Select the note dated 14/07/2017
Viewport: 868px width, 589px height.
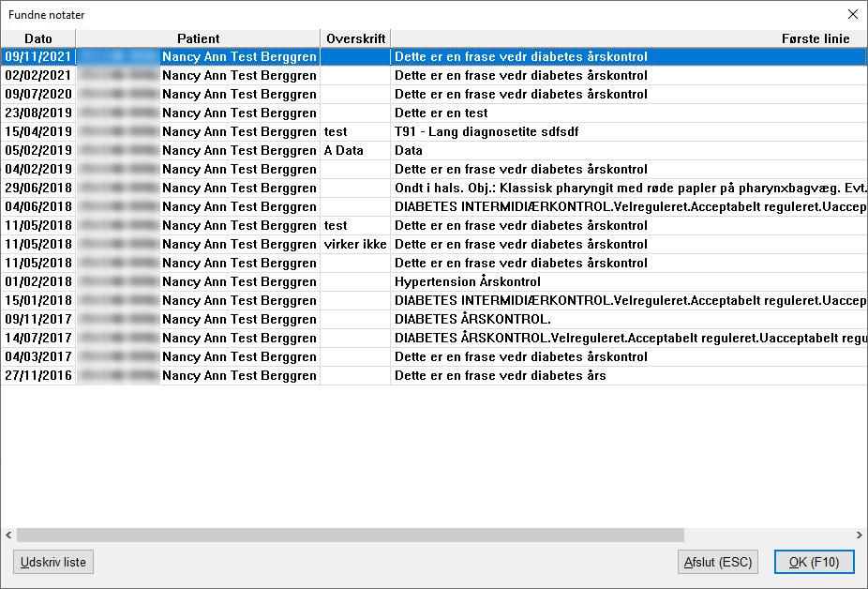pyautogui.click(x=434, y=338)
